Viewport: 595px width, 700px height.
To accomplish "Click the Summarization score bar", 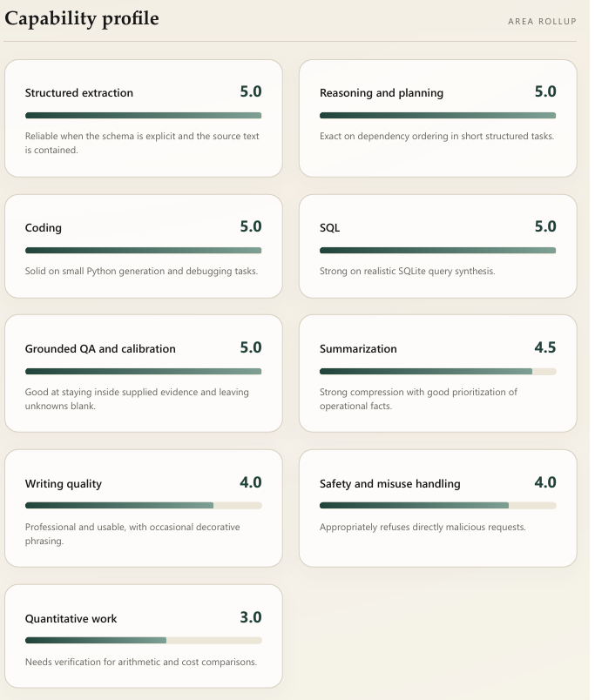I will coord(437,372).
